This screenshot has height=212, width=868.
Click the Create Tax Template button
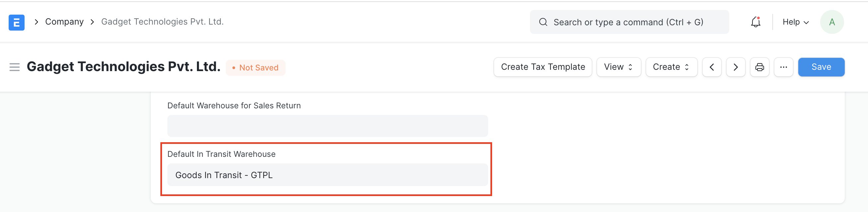[543, 67]
